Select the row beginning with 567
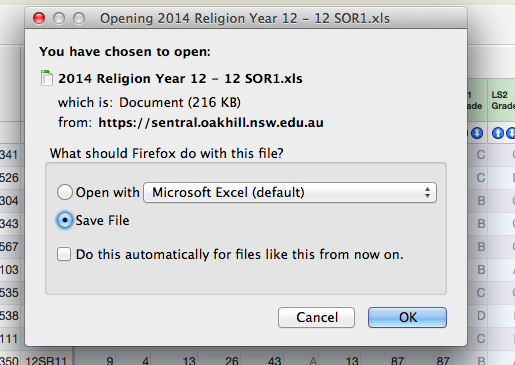 coord(10,247)
